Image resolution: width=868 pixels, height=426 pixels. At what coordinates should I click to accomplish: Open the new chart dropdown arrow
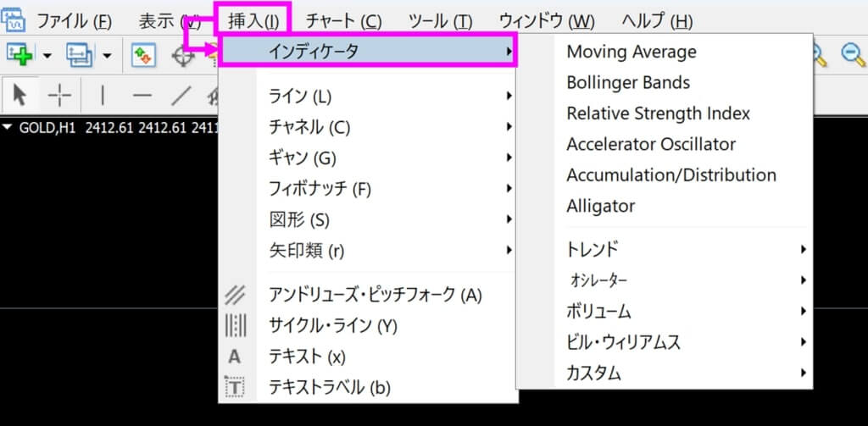click(47, 55)
